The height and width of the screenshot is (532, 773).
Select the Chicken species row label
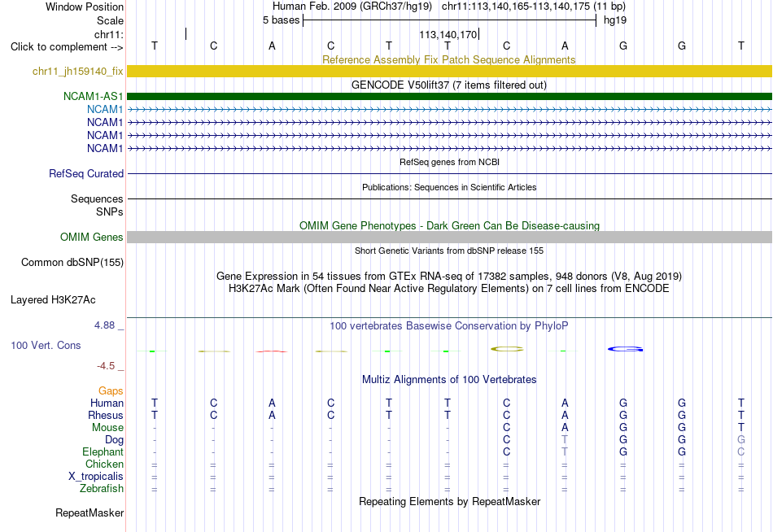(x=104, y=464)
